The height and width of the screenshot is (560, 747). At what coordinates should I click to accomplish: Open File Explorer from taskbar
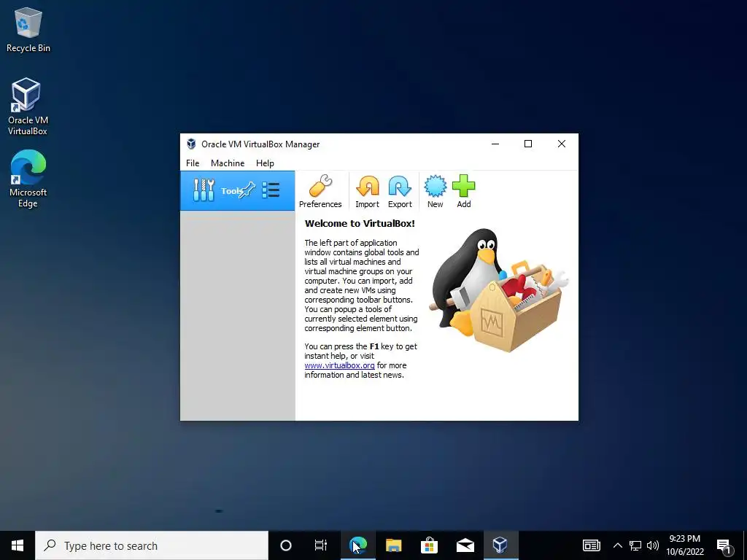tap(393, 545)
